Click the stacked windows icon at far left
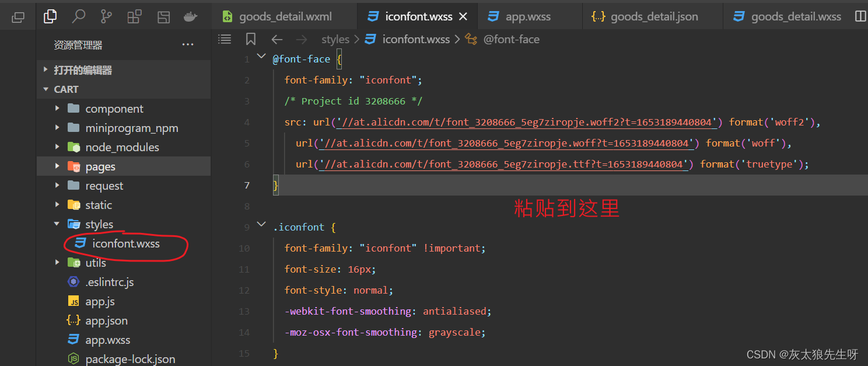 click(18, 18)
